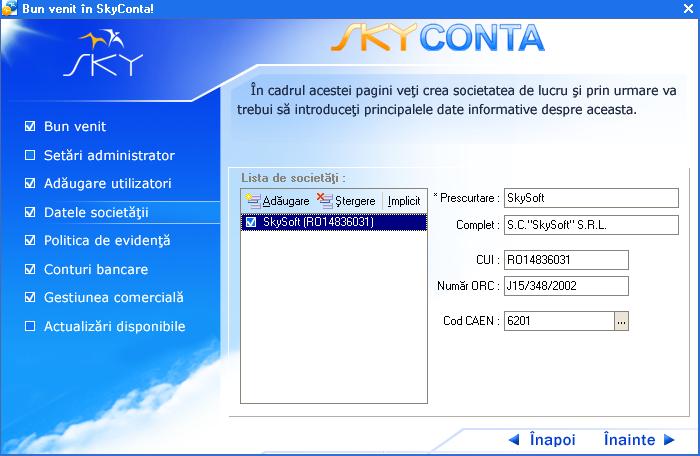700x456 pixels.
Task: Open the Cod CAEN lookup ellipsis button
Action: pos(621,321)
